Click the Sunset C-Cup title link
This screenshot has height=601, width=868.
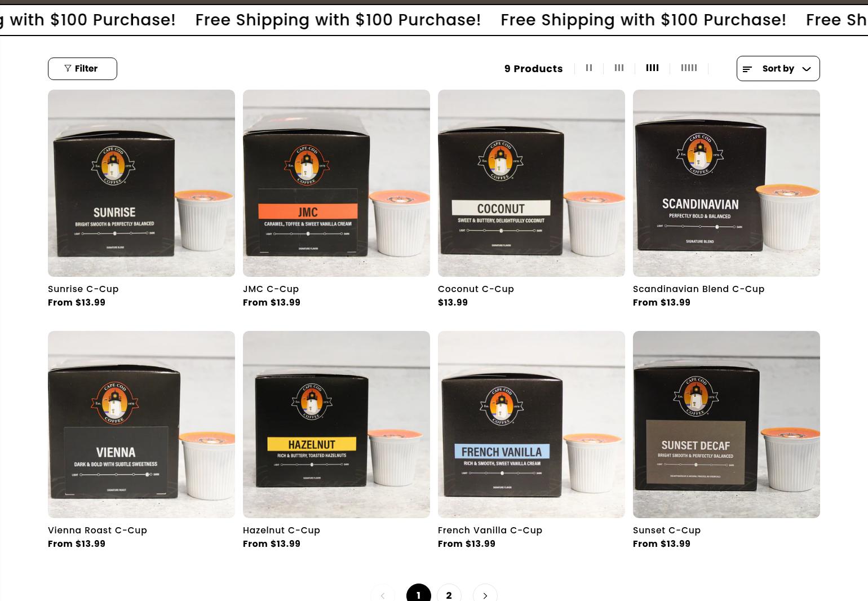(667, 531)
